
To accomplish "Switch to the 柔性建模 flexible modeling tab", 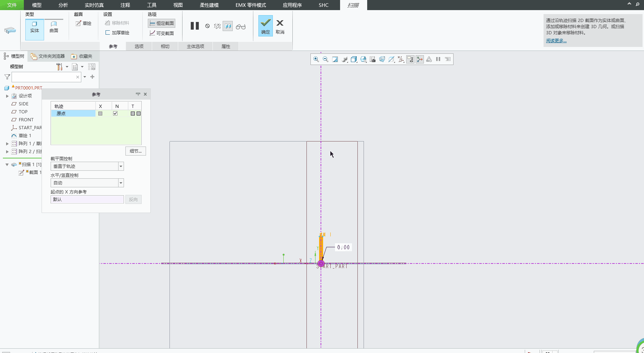I will (x=209, y=5).
